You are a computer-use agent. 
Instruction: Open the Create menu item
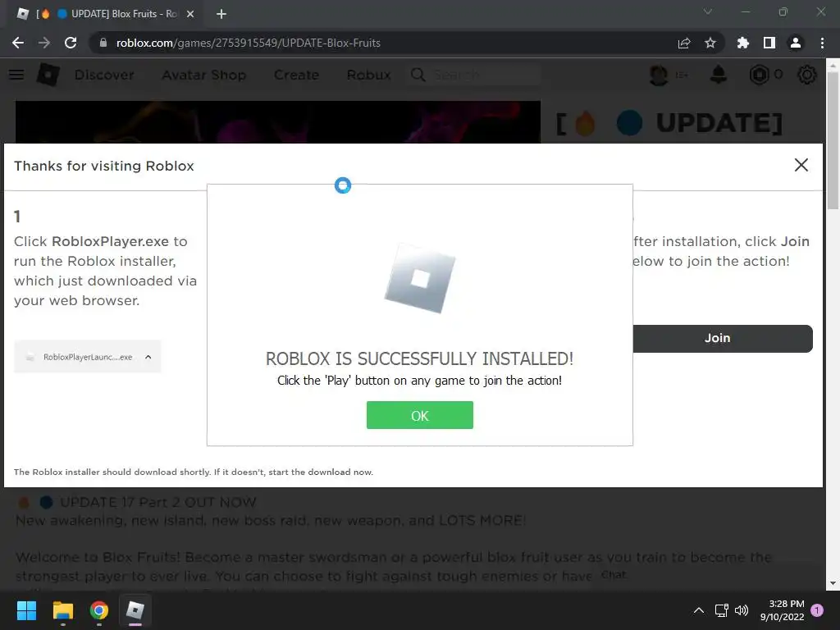296,75
